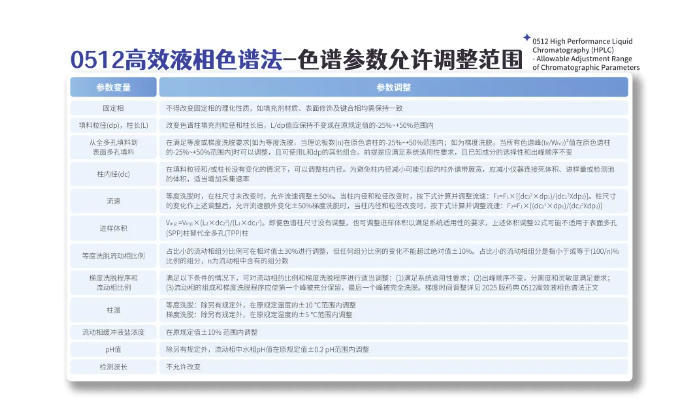Image resolution: width=680 pixels, height=411 pixels.
Task: Click the '进样体积' row label
Action: [x=113, y=228]
